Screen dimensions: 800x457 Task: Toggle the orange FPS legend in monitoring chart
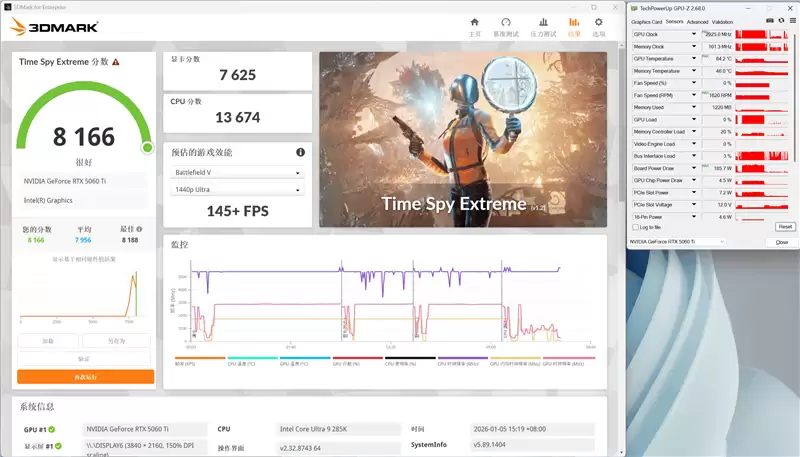click(199, 361)
